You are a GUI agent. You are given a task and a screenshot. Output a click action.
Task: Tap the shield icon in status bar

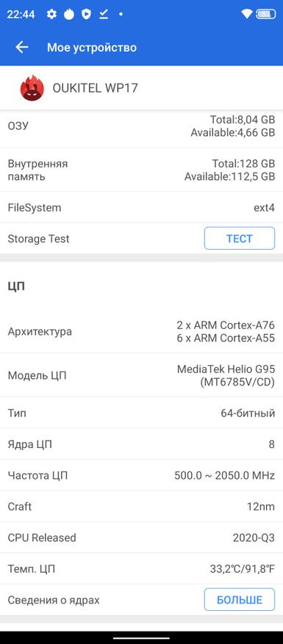[87, 15]
